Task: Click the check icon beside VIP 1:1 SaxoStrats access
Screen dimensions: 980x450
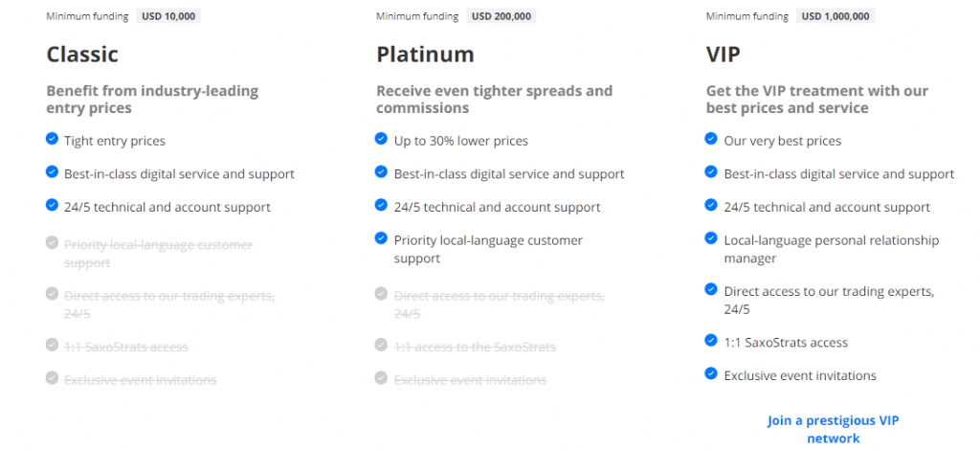Action: tap(711, 340)
